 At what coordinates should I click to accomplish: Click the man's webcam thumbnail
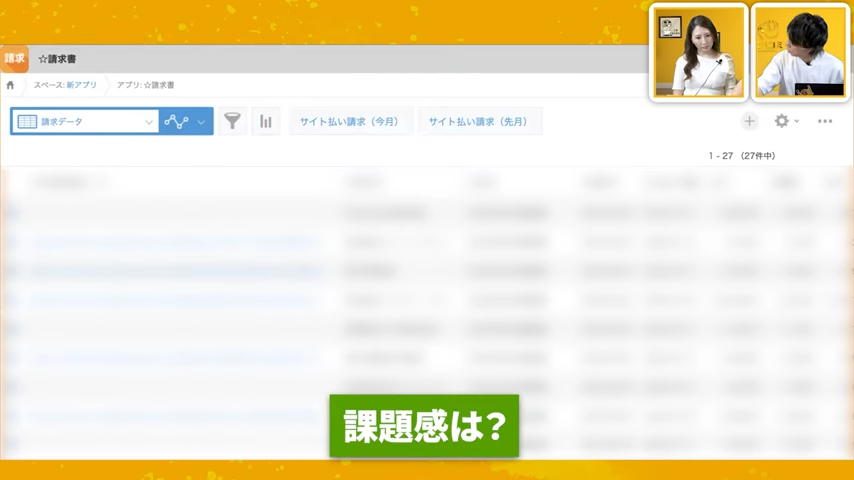799,52
